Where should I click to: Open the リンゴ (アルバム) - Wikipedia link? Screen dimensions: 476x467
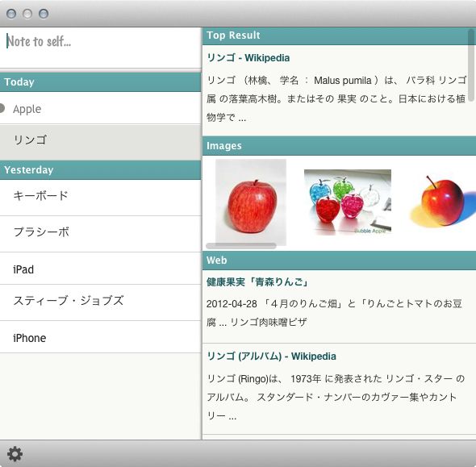pos(271,356)
